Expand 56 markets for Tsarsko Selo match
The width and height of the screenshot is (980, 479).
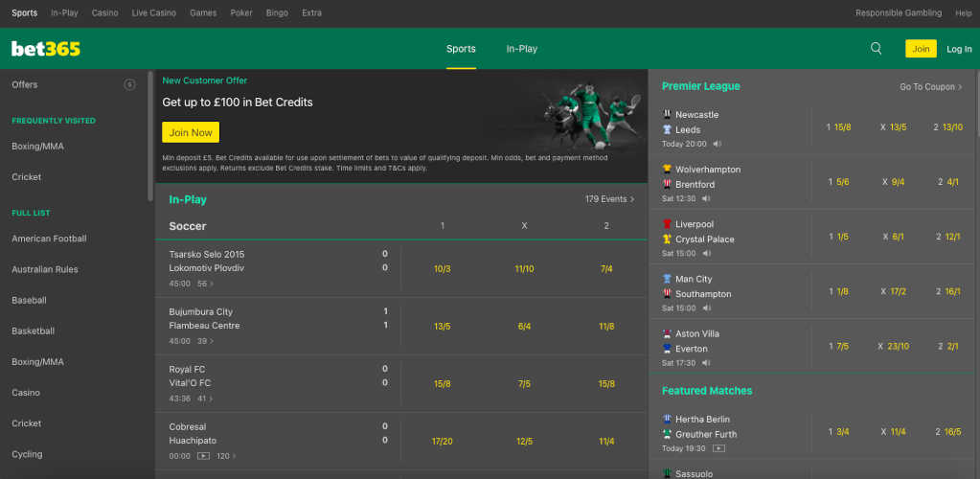tap(205, 284)
